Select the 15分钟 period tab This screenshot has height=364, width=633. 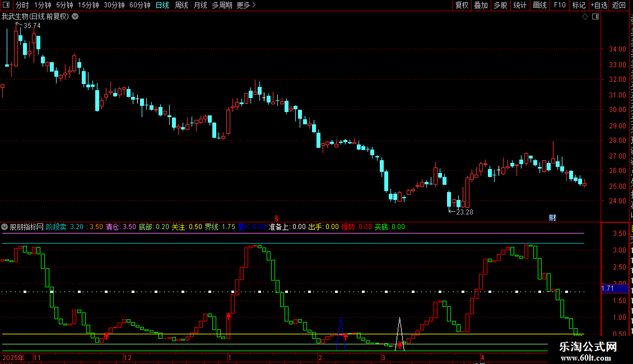(x=88, y=5)
